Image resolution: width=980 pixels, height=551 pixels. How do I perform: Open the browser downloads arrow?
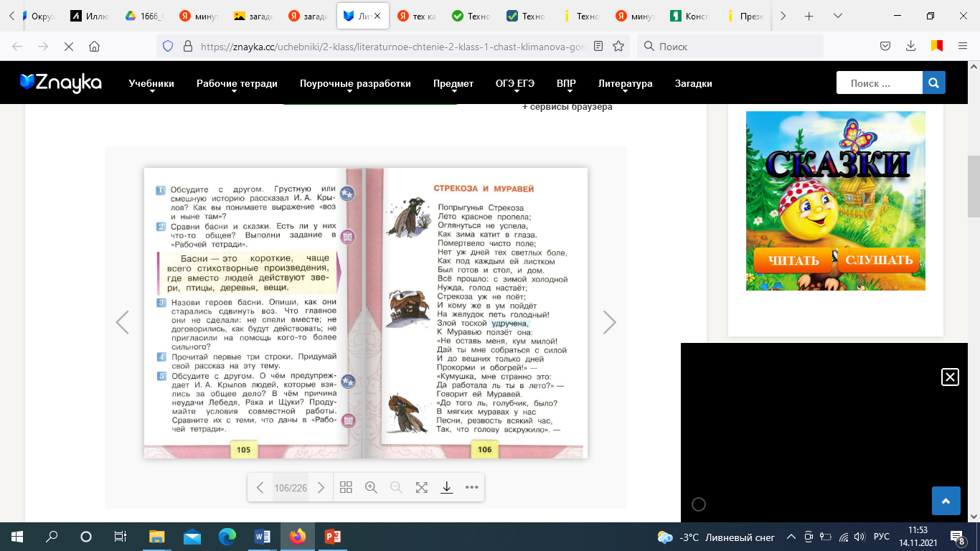tap(910, 46)
